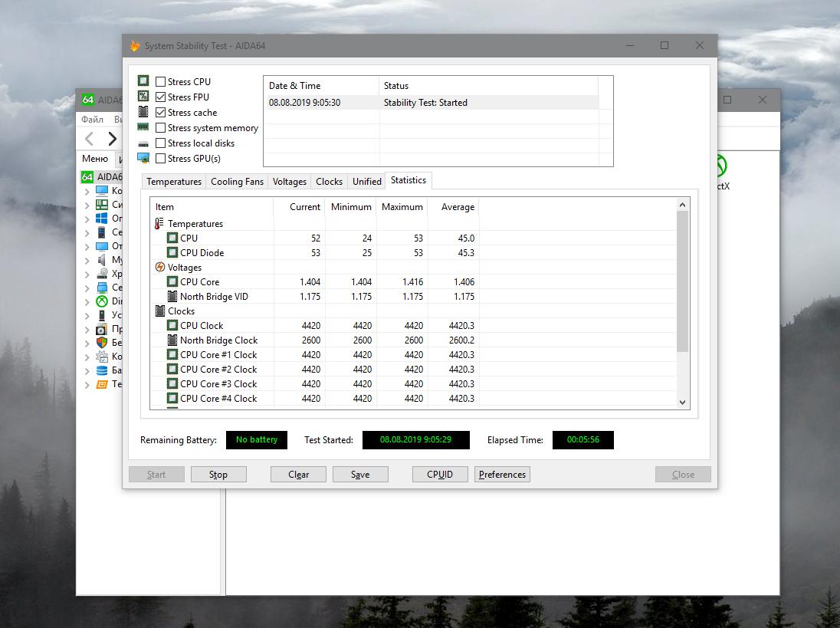Open the Cooling Fans tab
This screenshot has width=840, height=628.
[x=237, y=182]
